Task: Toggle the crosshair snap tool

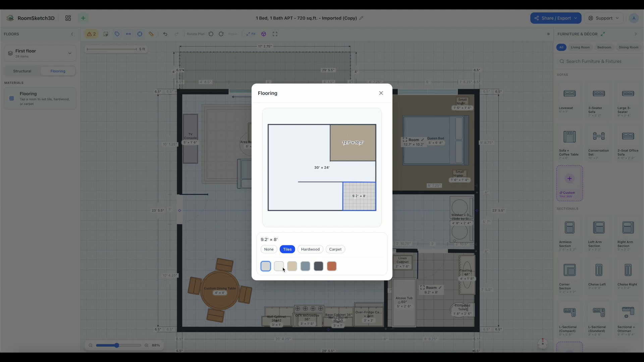Action: 140,34
